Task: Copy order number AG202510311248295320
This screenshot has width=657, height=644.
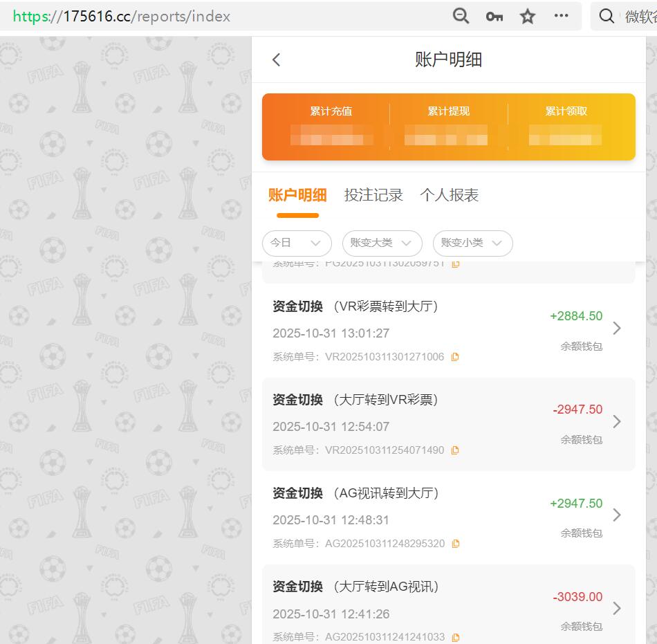Action: pos(455,544)
